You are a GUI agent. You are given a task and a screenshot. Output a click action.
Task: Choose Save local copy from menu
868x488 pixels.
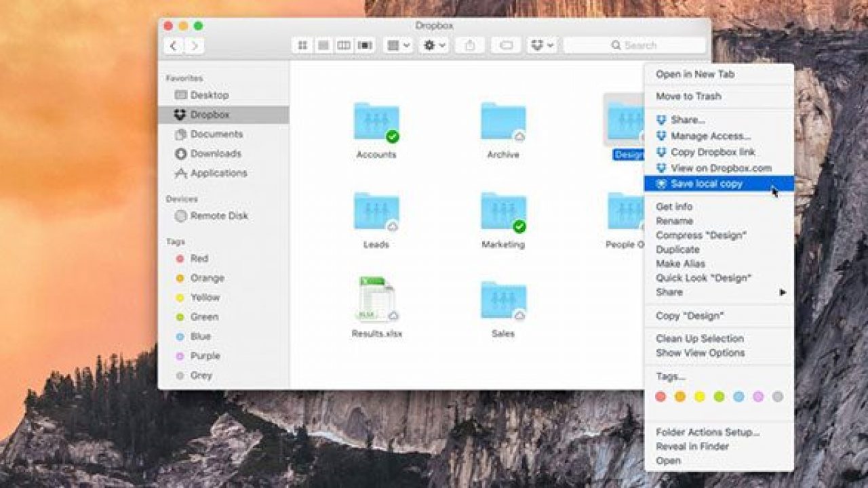click(x=707, y=184)
